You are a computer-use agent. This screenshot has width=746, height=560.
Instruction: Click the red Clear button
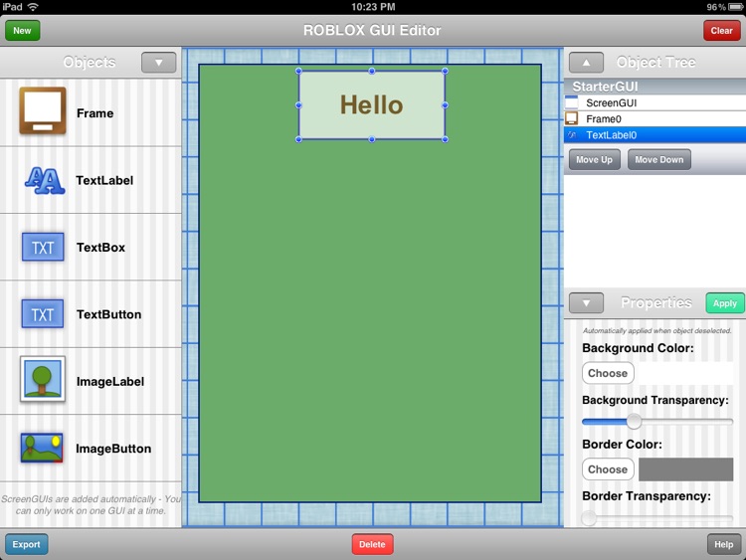click(722, 31)
